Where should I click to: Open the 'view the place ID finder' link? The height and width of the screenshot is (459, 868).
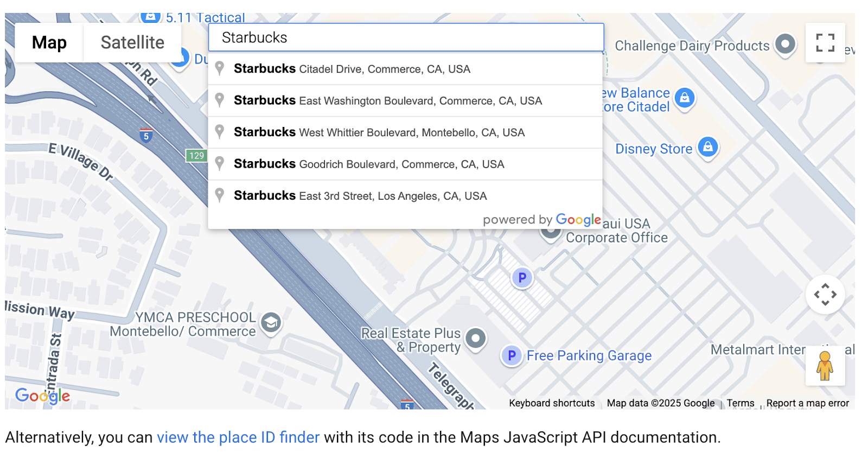point(238,437)
